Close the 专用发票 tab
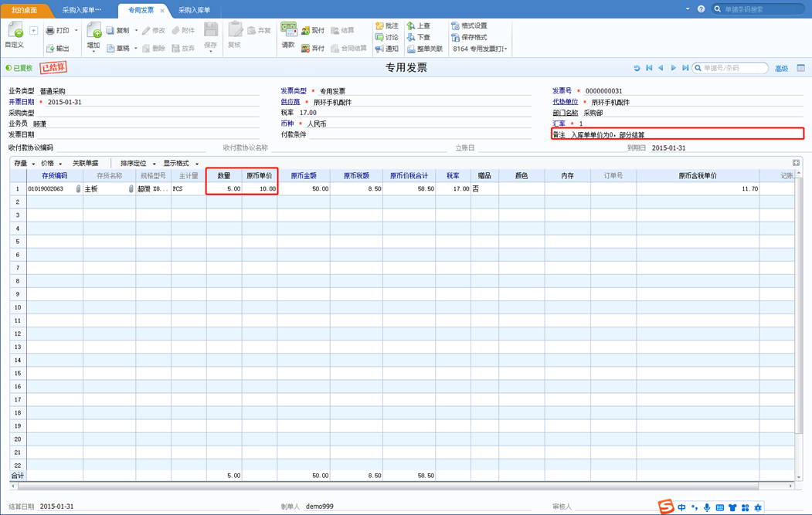Image resolution: width=812 pixels, height=515 pixels. pyautogui.click(x=162, y=10)
